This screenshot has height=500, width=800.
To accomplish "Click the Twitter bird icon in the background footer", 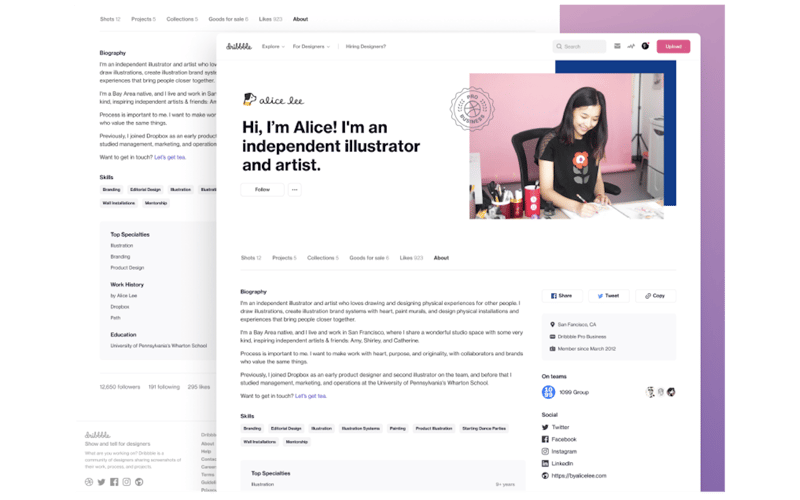I will pos(102,482).
